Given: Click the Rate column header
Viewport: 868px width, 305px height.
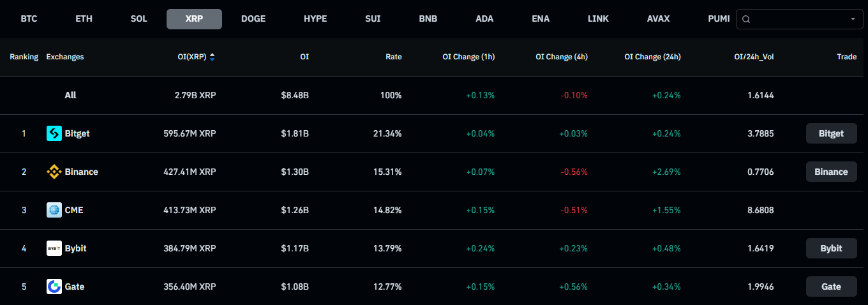Looking at the screenshot, I should coord(394,57).
